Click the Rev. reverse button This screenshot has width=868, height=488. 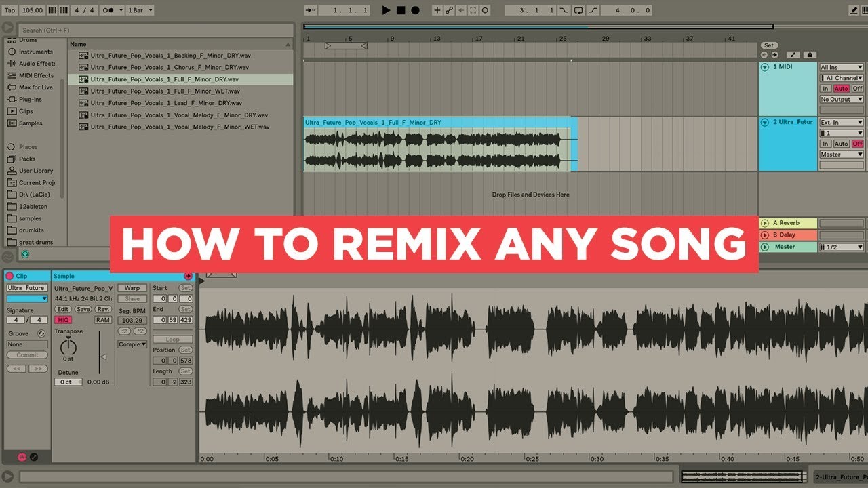click(x=103, y=309)
